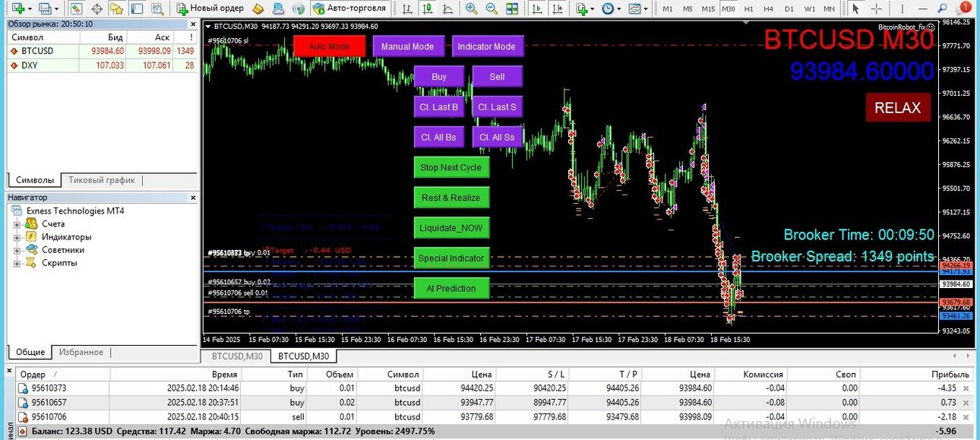
Task: Switch to the Избранное navigator tab
Action: coord(81,352)
